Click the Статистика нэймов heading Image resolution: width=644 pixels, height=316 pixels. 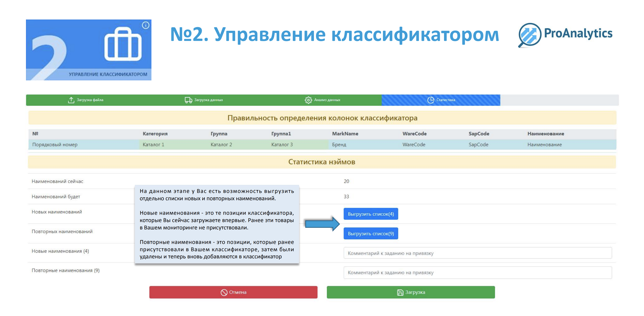(x=322, y=162)
